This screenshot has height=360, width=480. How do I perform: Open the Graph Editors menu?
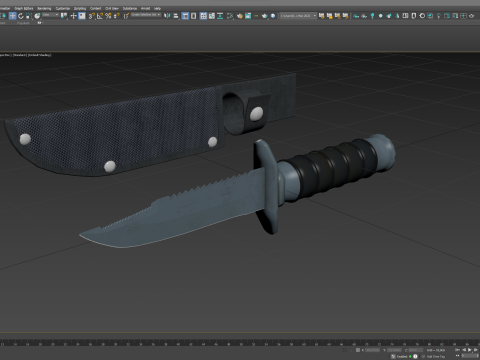(x=23, y=8)
